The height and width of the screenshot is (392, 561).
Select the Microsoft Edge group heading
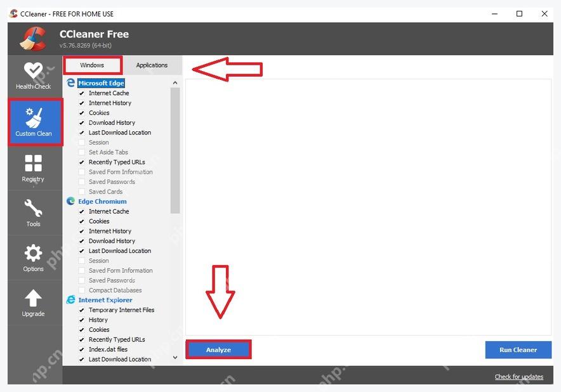click(x=102, y=83)
